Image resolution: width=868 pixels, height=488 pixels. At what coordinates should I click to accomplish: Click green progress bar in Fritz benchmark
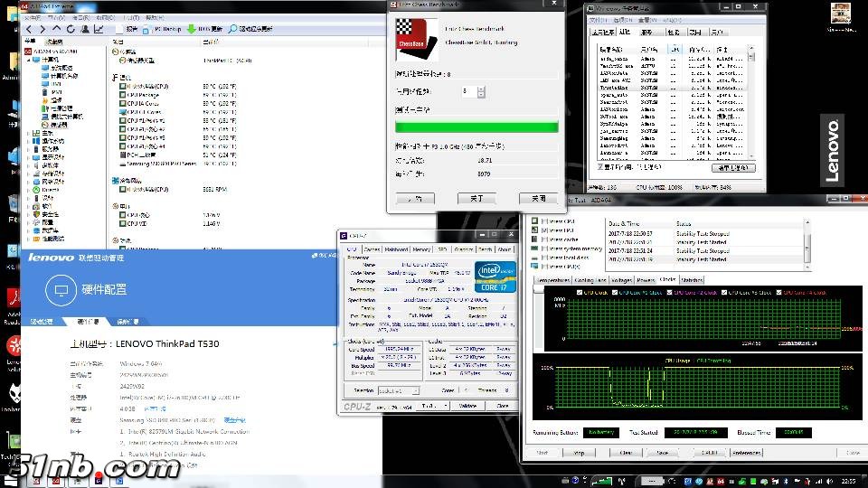[x=476, y=127]
